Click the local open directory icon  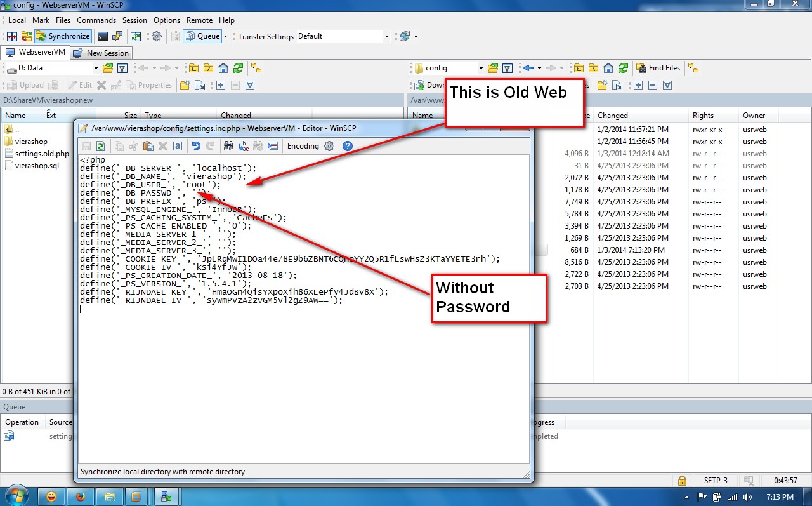pos(108,68)
